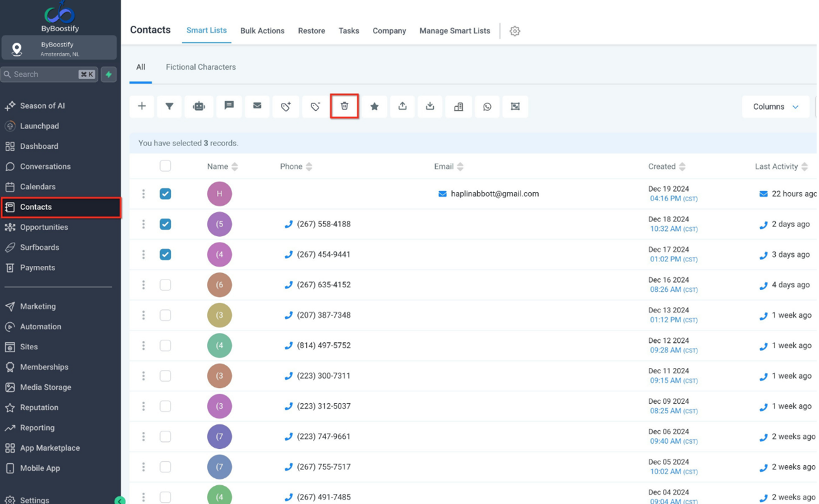The width and height of the screenshot is (819, 504).
Task: Switch to the Bulk Actions tab
Action: (262, 31)
